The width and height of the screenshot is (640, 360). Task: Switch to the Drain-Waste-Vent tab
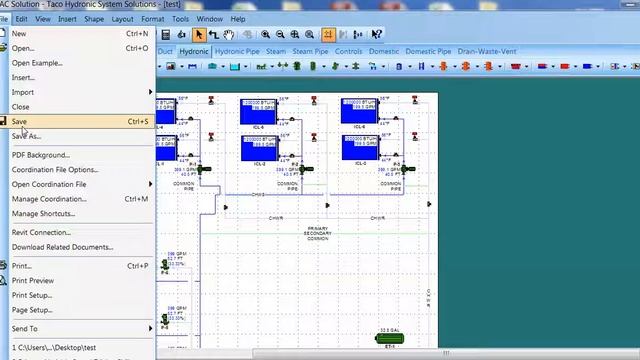[487, 52]
